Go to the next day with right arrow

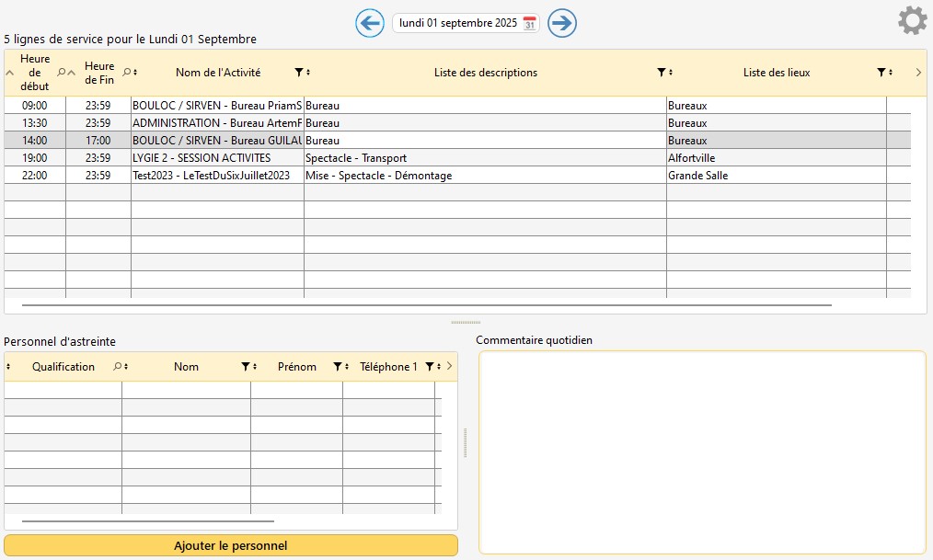[x=561, y=23]
